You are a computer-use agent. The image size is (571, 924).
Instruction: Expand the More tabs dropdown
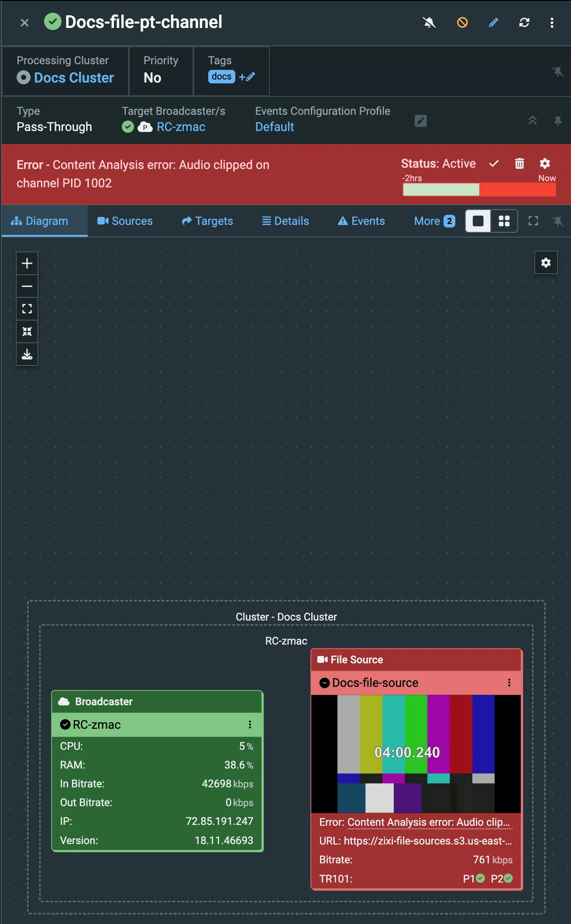click(434, 221)
